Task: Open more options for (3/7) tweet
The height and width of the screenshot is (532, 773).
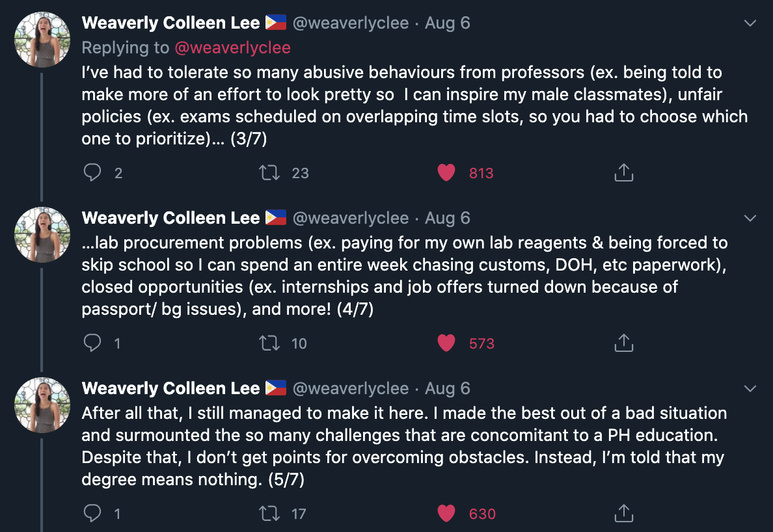Action: coord(750,23)
